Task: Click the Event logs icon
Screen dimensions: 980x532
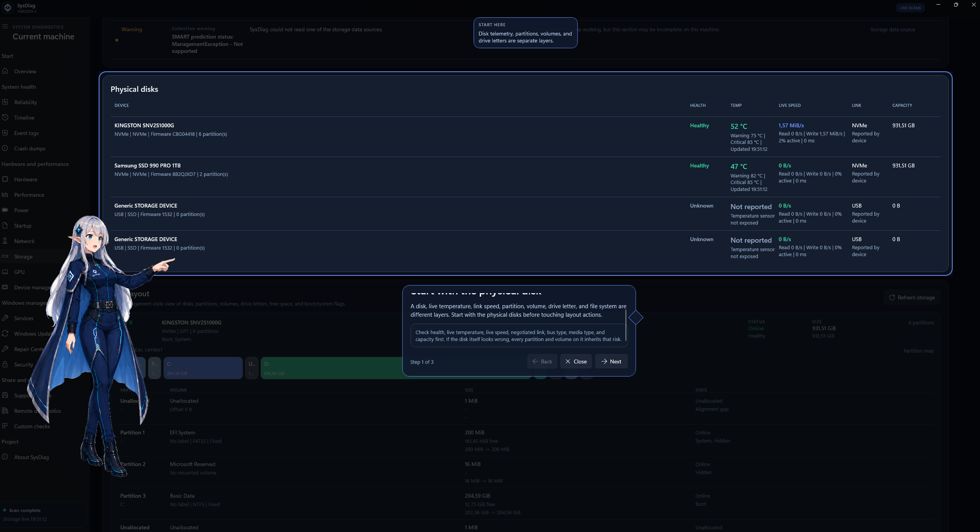Action: coord(5,133)
